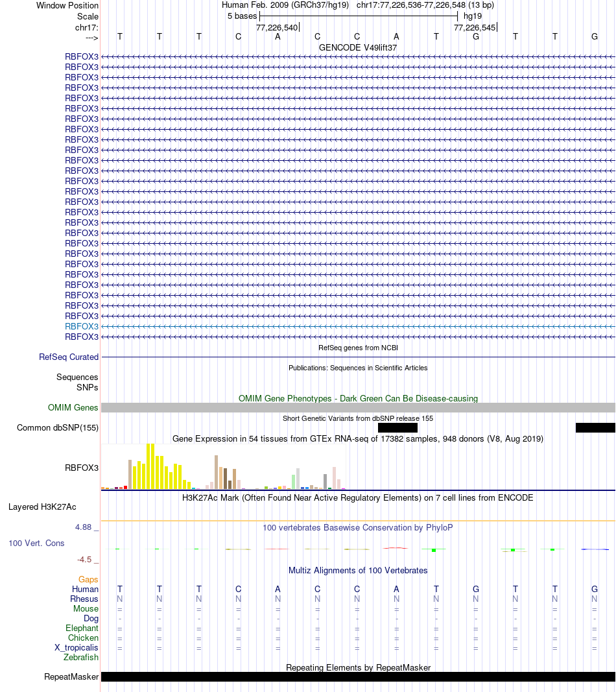Open the RefSeq Curated track label
The width and height of the screenshot is (616, 692).
coord(69,357)
